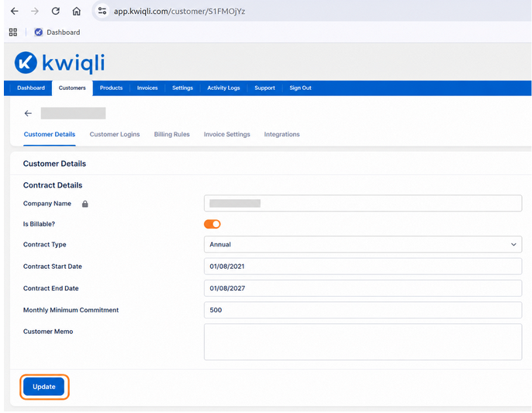This screenshot has height=413, width=532.
Task: Click Sign Out in the navigation
Action: pos(300,88)
